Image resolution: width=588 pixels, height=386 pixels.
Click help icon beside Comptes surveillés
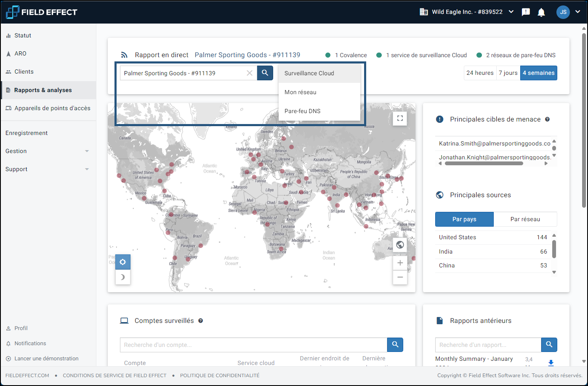click(201, 321)
